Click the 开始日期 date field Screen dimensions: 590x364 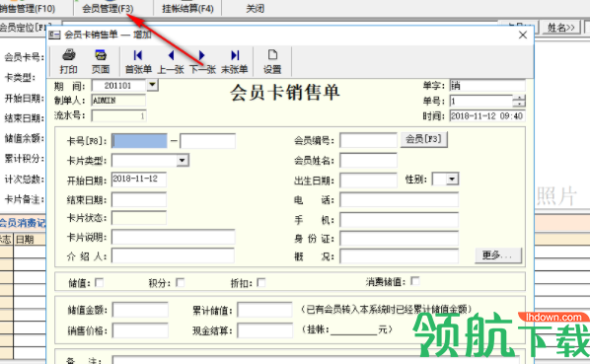click(139, 180)
